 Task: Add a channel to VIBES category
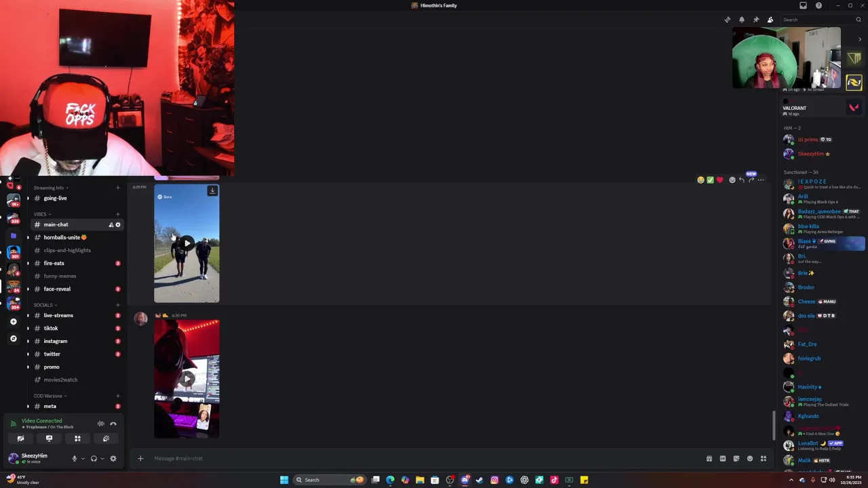tap(118, 214)
